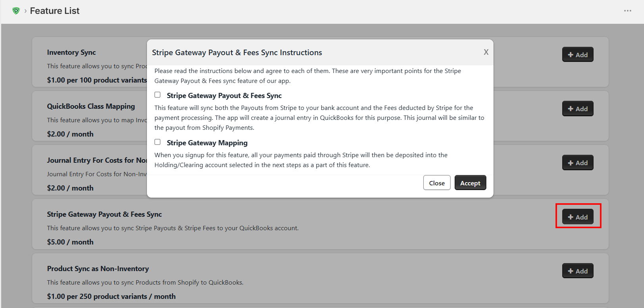Click the dialog title Stripe Gateway Payout & Fees Sync Instructions
The width and height of the screenshot is (644, 308).
pyautogui.click(x=237, y=52)
